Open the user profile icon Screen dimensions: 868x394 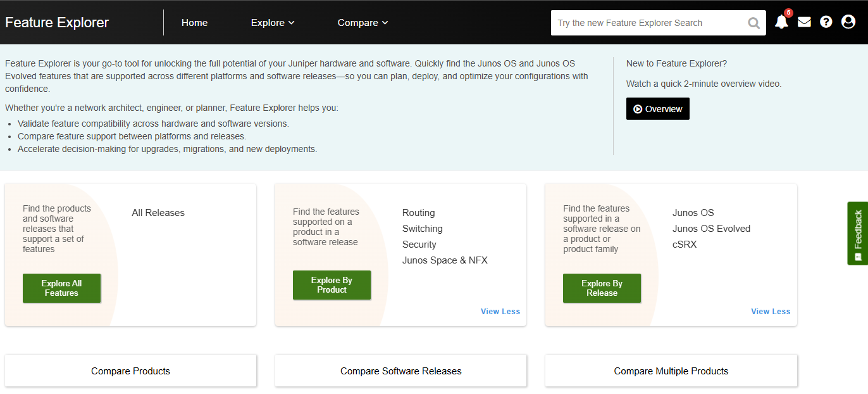pos(848,22)
